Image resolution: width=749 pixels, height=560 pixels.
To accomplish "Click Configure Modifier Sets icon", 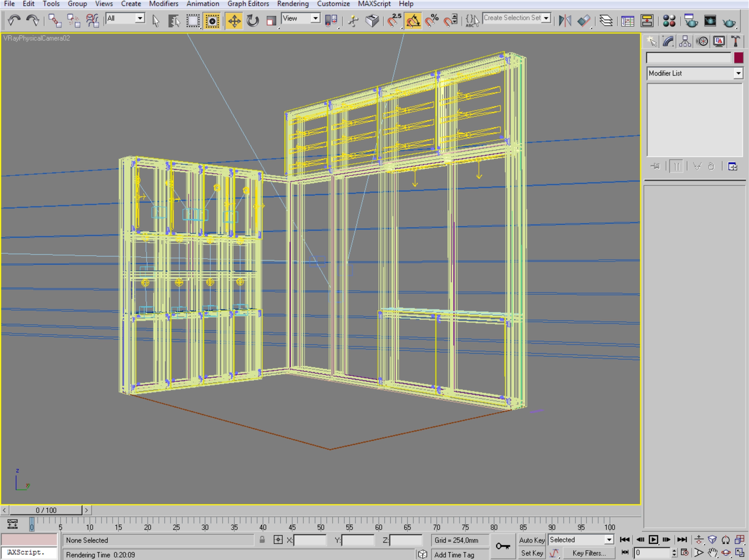I will coord(733,166).
